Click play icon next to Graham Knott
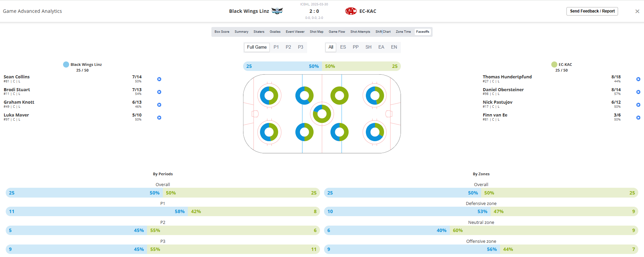This screenshot has height=257, width=644. (x=159, y=105)
